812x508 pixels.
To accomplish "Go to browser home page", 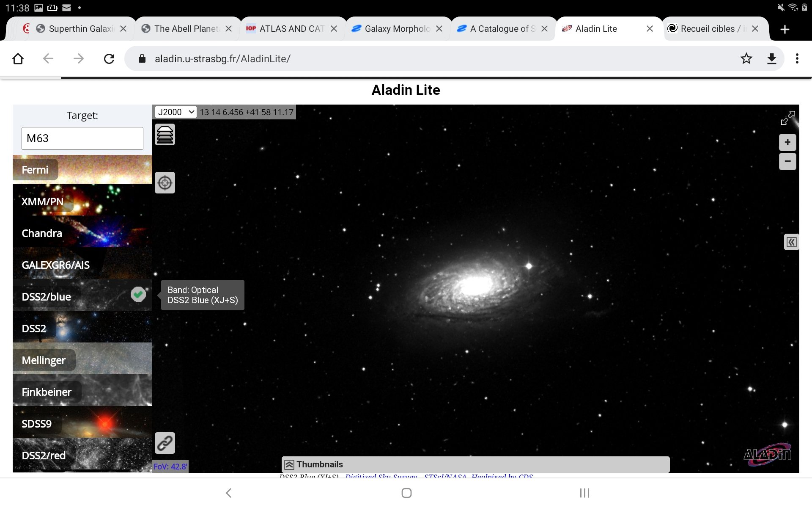I will 18,58.
